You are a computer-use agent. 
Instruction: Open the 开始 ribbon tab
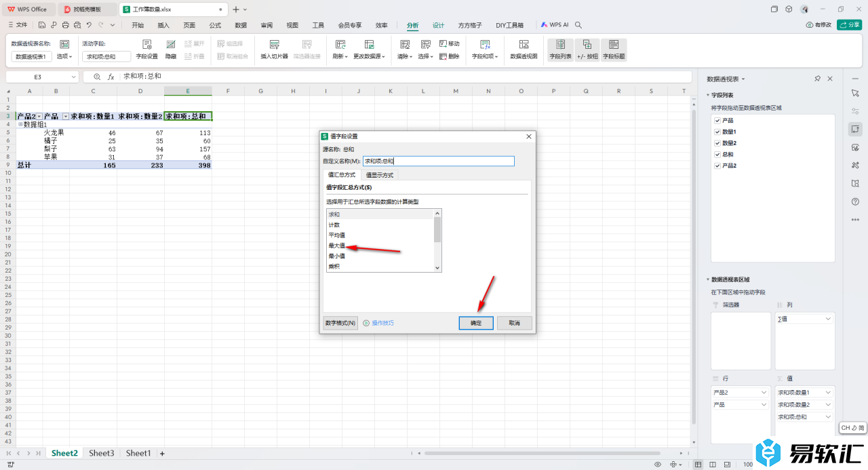[138, 25]
